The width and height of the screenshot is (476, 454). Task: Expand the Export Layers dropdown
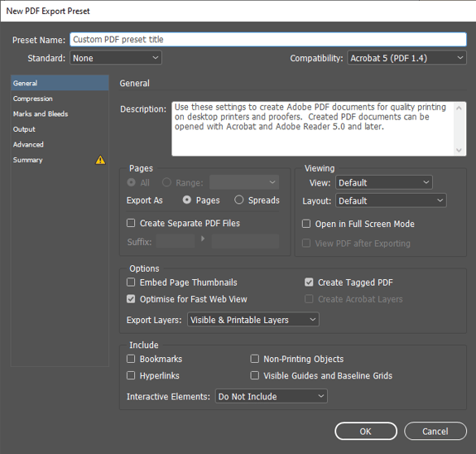click(x=253, y=320)
